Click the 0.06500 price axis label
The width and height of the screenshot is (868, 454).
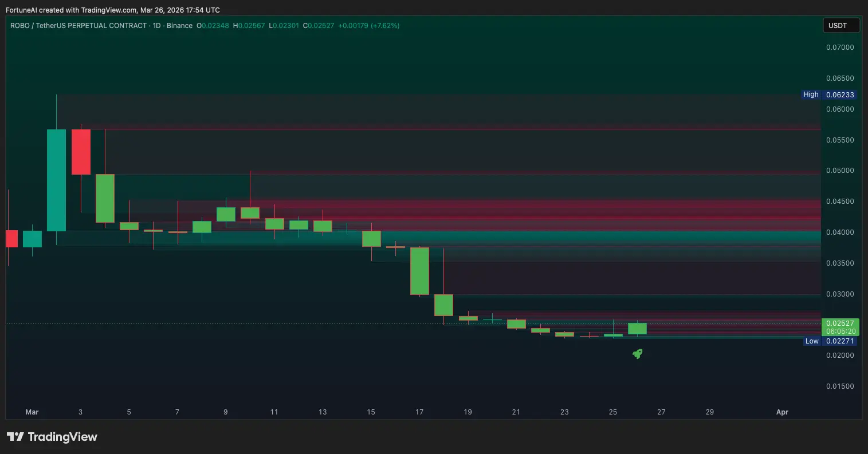coord(840,78)
